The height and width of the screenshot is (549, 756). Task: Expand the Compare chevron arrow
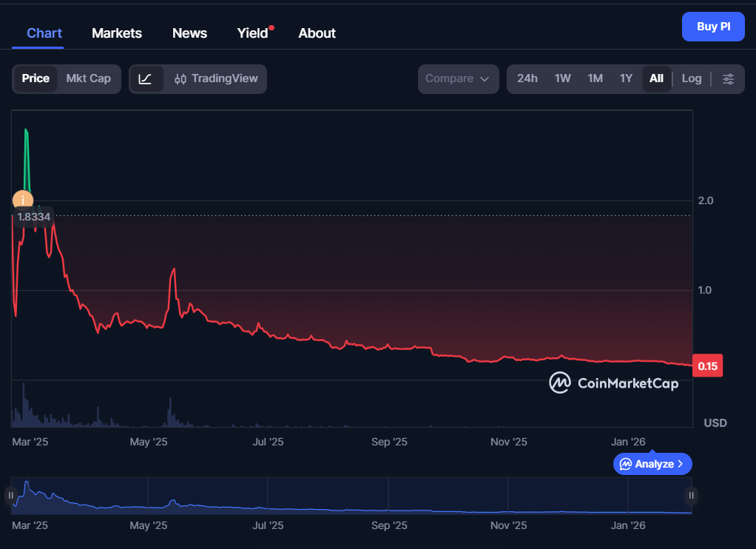click(x=485, y=78)
